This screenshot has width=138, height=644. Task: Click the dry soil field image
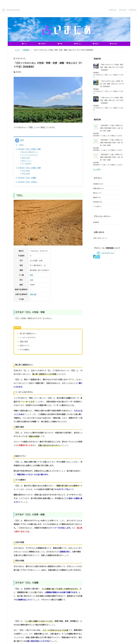(48, 223)
